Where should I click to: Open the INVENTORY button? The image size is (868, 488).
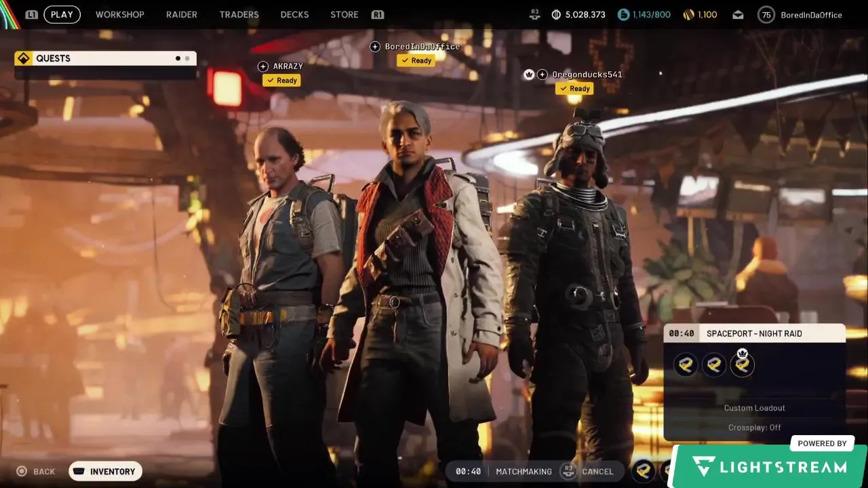[105, 471]
